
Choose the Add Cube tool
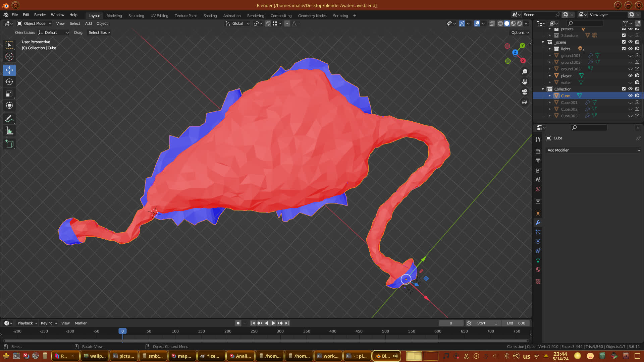click(x=9, y=144)
